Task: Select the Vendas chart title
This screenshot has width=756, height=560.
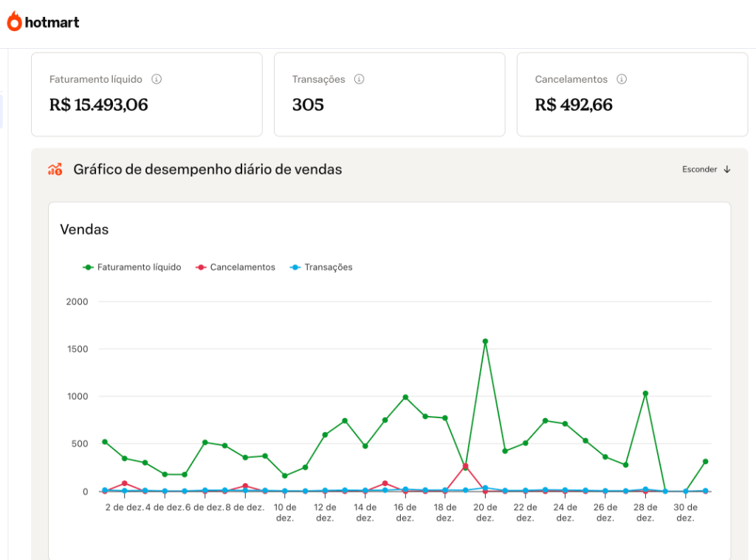Action: 84,230
